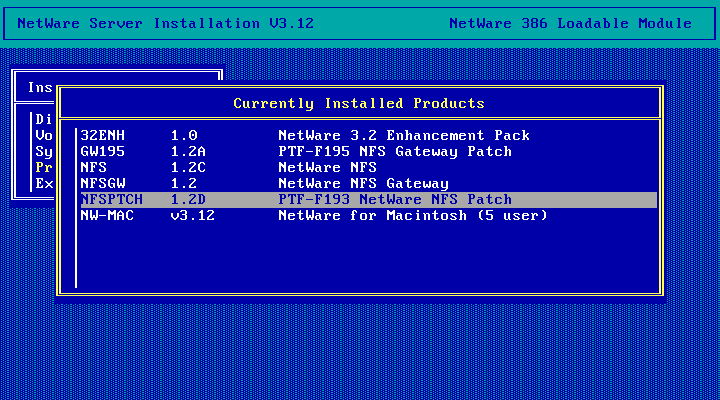This screenshot has width=720, height=400.
Task: Click 'PTF-F193 NetWare NFS Patch' description
Action: point(395,200)
